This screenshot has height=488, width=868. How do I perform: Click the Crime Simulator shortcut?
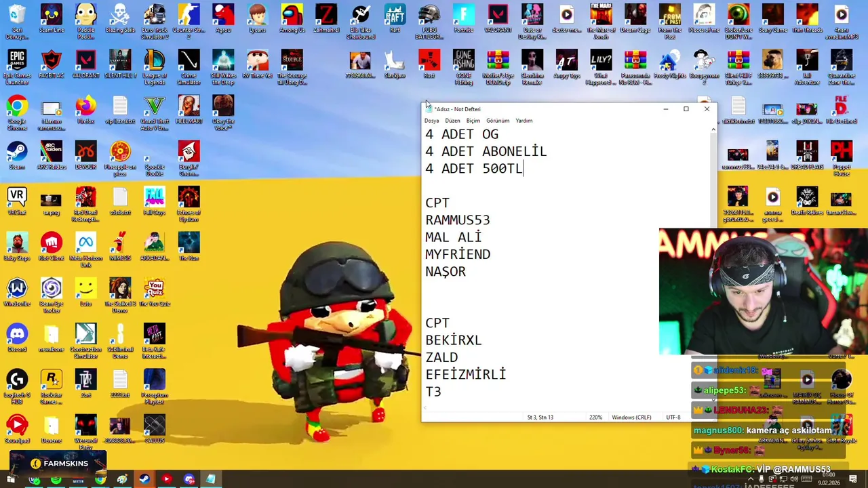189,67
